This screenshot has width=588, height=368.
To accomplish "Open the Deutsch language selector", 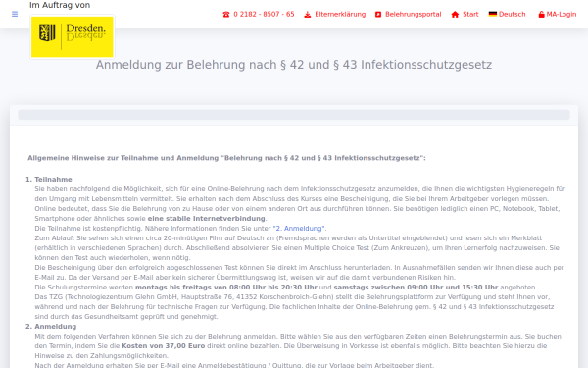I will tap(512, 15).
